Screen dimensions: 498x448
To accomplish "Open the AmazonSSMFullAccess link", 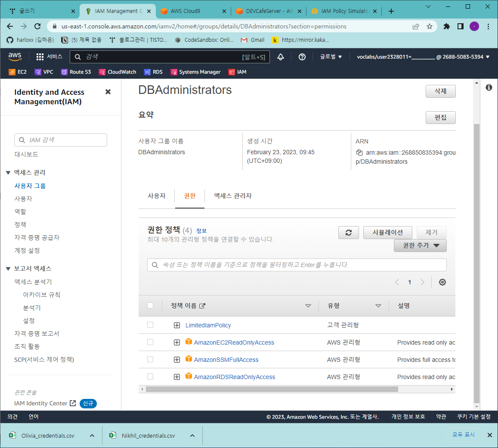I will click(226, 360).
